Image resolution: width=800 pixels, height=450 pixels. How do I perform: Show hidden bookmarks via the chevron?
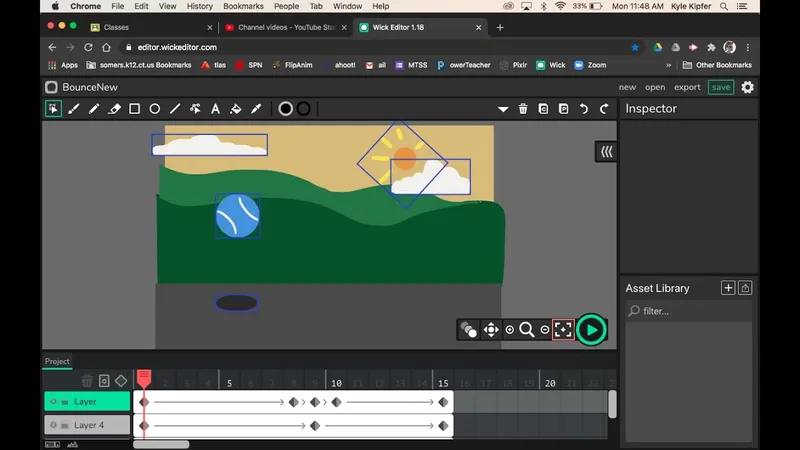pos(669,65)
